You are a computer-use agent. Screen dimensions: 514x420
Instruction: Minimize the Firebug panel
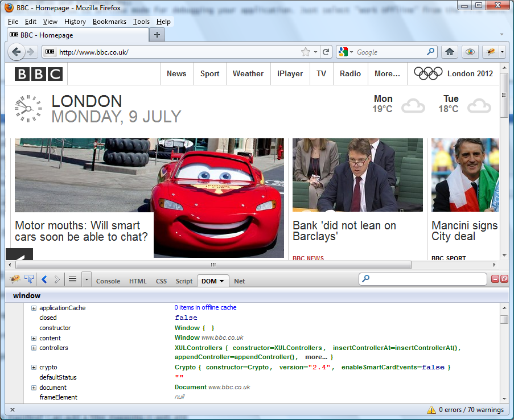[495, 279]
